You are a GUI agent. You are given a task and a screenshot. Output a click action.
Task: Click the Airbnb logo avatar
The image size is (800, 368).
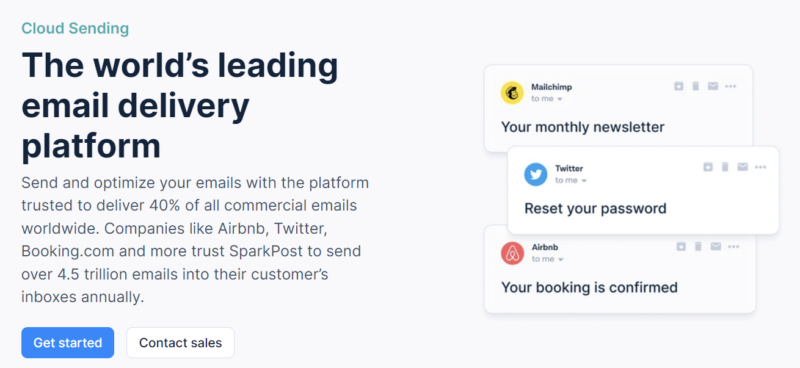coord(512,253)
